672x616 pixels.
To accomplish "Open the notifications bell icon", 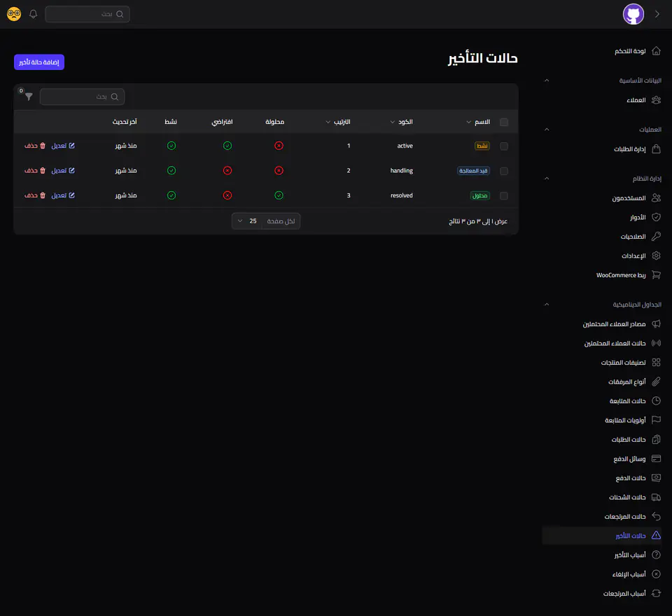I will (33, 14).
